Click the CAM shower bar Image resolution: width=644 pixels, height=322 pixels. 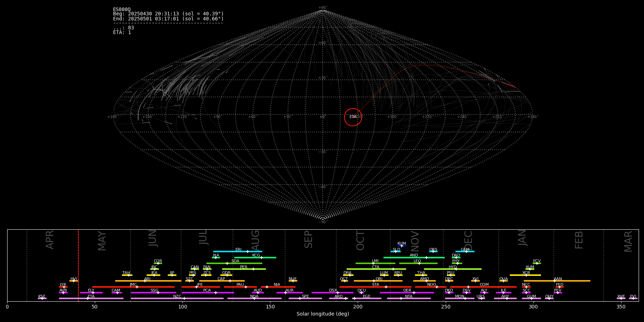[117, 293]
